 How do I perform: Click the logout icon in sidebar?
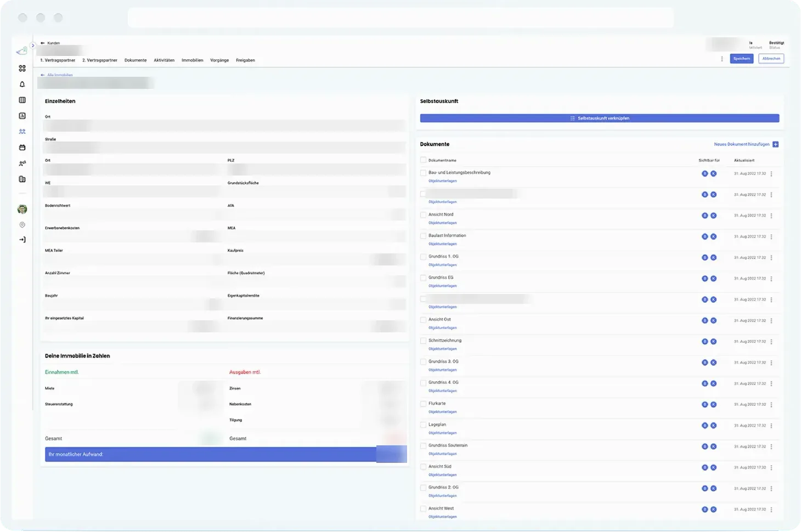(22, 240)
